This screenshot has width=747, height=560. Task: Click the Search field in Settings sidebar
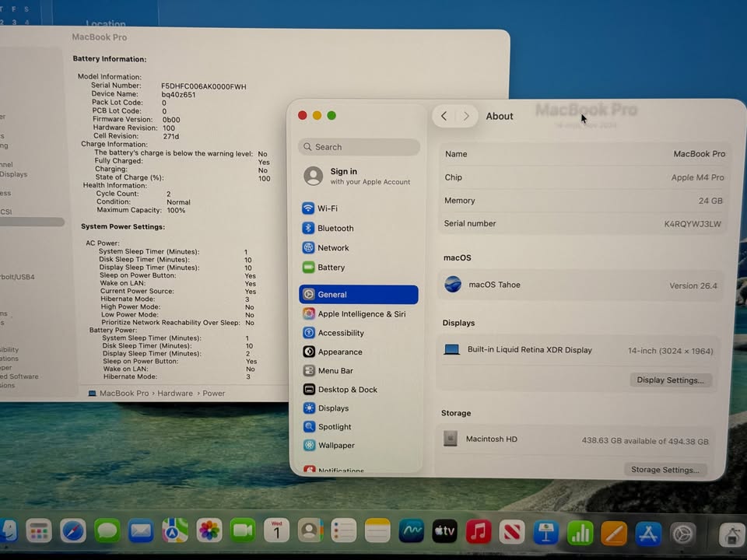click(x=359, y=147)
